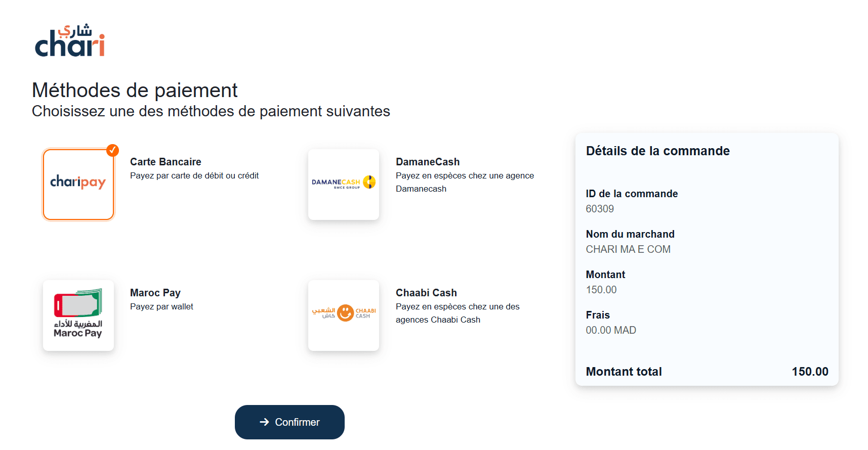
Task: Click the Méthodes de paiement page heading
Action: click(x=135, y=90)
